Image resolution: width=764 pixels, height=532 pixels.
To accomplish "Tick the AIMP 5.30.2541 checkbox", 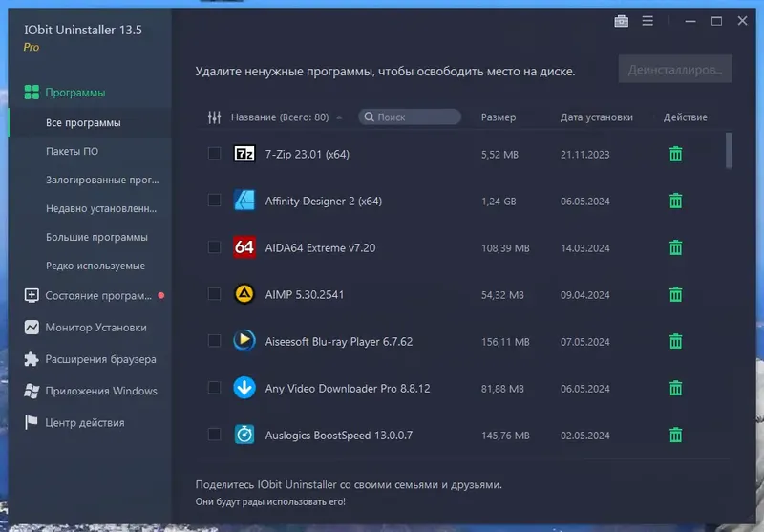I will click(x=214, y=294).
